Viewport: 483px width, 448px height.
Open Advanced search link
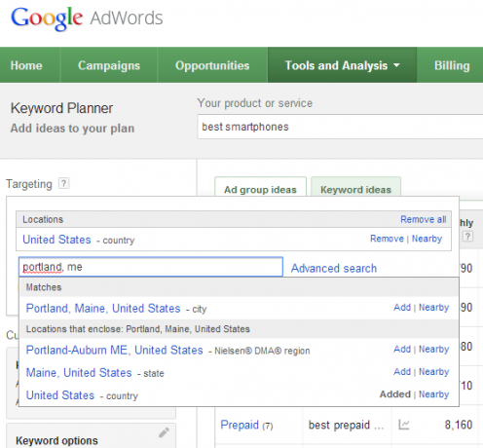[x=334, y=268]
